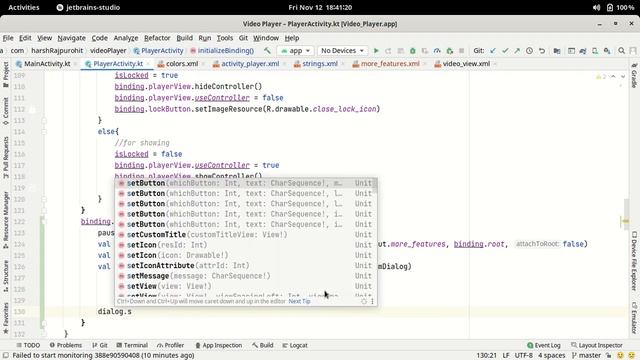Open the File menu
Screen dimensions: 640x360
pos(8,38)
